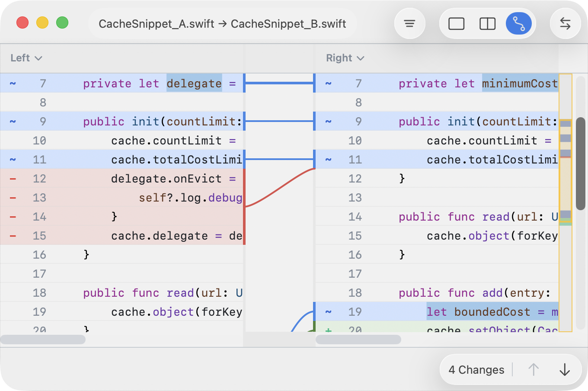Image resolution: width=588 pixels, height=391 pixels.
Task: Click removed marker on left line 12
Action: [x=13, y=178]
